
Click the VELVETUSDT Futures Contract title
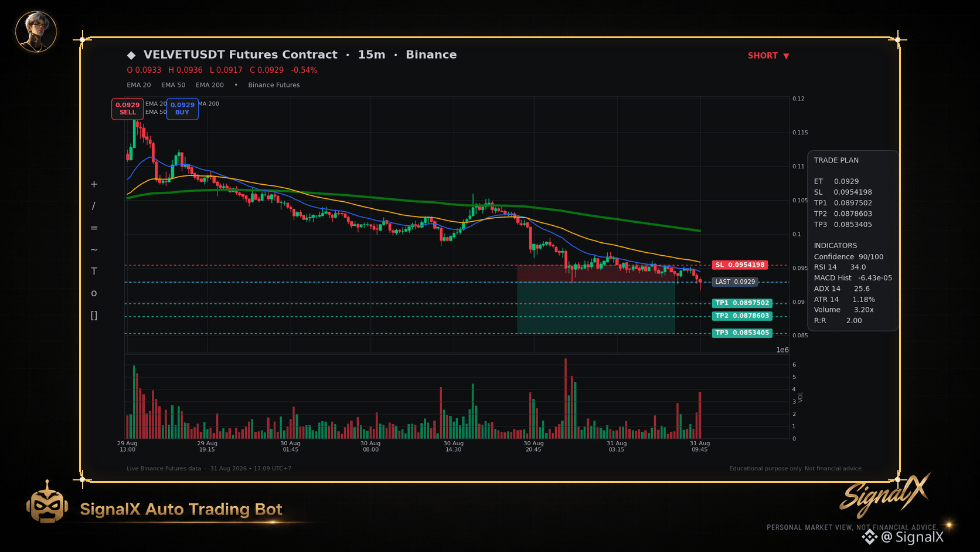240,55
